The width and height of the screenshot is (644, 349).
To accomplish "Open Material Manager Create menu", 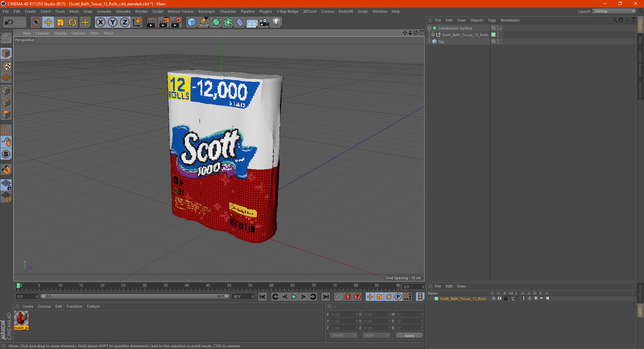I will tap(28, 306).
